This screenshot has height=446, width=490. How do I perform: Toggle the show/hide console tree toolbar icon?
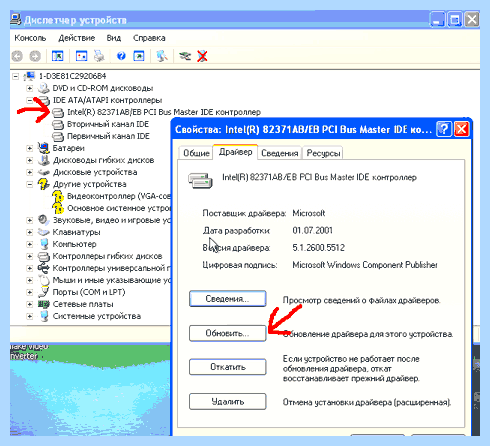pos(57,56)
